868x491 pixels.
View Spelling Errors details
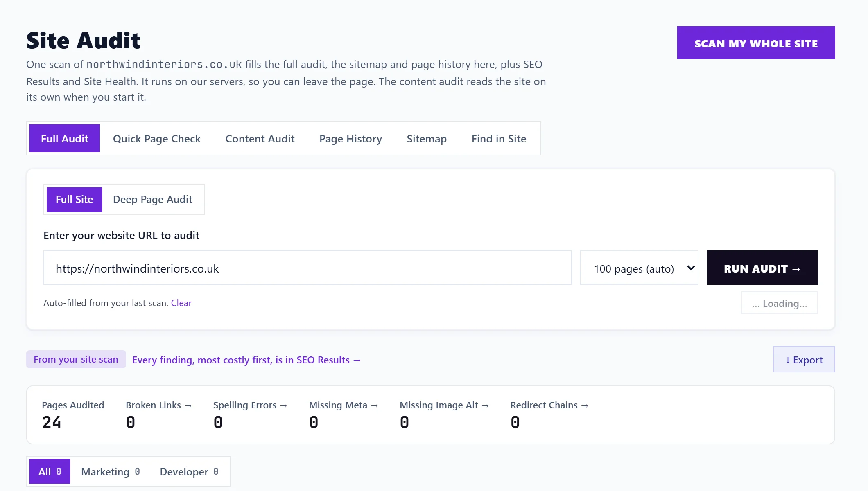tap(250, 405)
